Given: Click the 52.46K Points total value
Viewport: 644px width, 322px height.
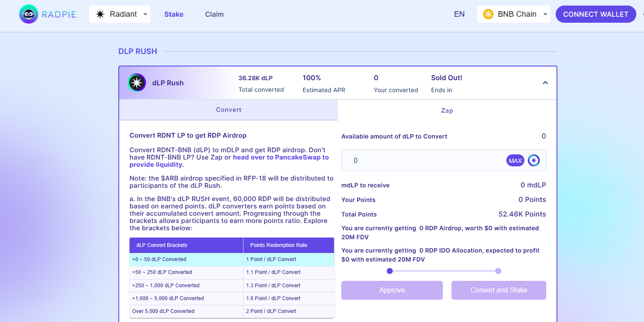Looking at the screenshot, I should tap(522, 214).
